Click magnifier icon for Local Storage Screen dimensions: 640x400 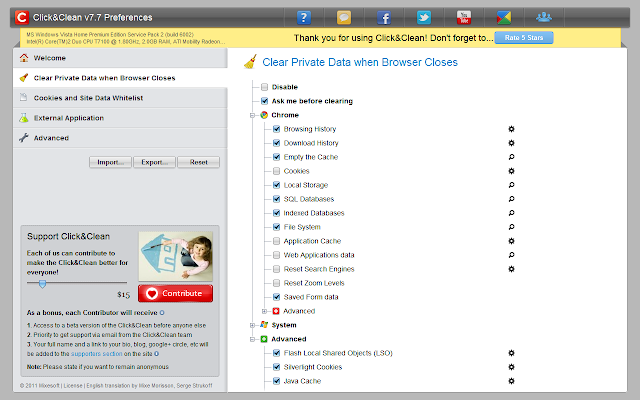(x=511, y=185)
